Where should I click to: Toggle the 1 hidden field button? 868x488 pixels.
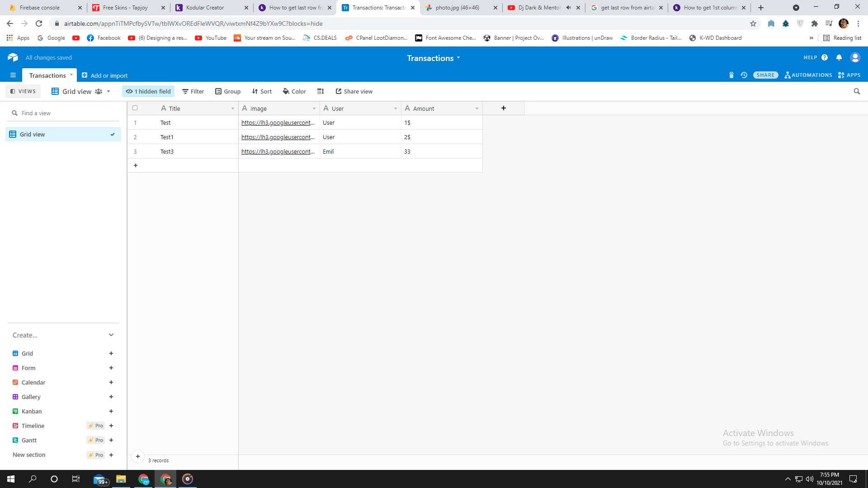[x=148, y=91]
